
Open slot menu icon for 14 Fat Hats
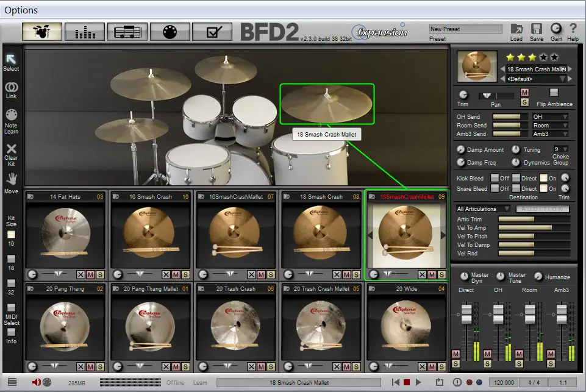(x=30, y=196)
